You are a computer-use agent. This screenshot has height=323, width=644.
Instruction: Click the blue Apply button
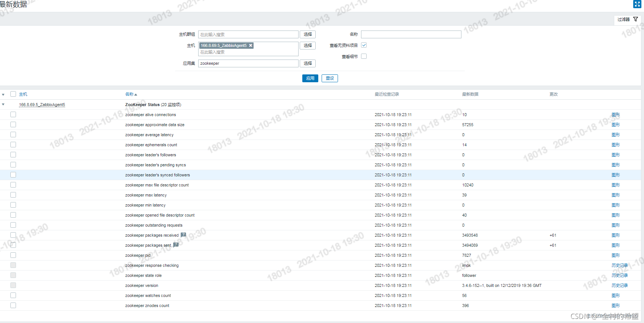[310, 78]
